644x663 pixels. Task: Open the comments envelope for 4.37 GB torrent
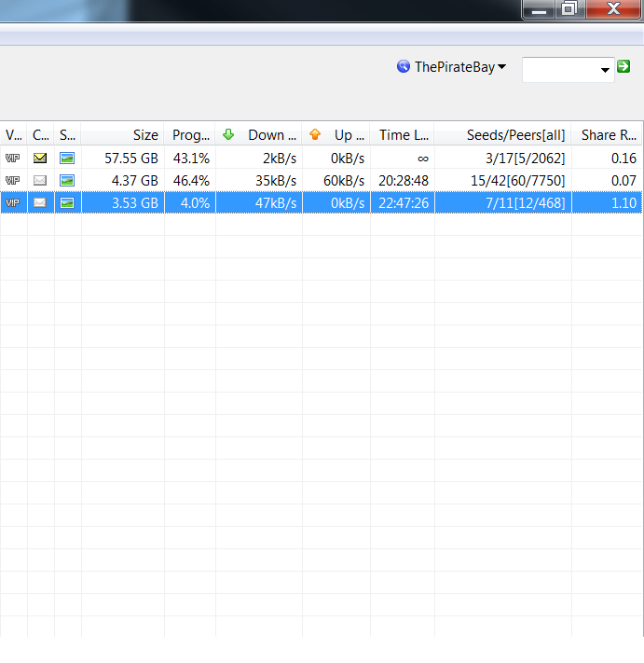pos(40,181)
